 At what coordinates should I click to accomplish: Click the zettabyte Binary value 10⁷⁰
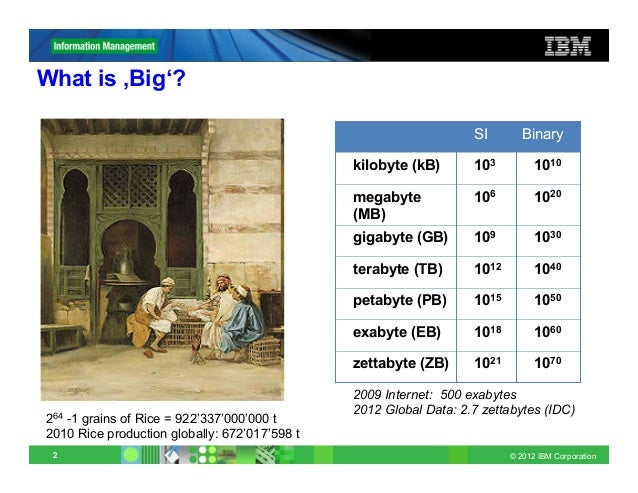(548, 362)
